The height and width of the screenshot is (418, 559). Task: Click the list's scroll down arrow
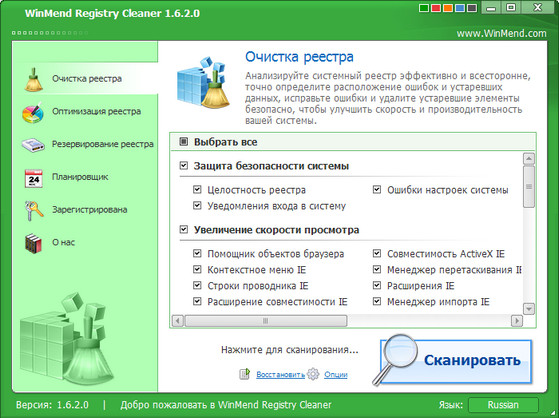click(x=529, y=309)
